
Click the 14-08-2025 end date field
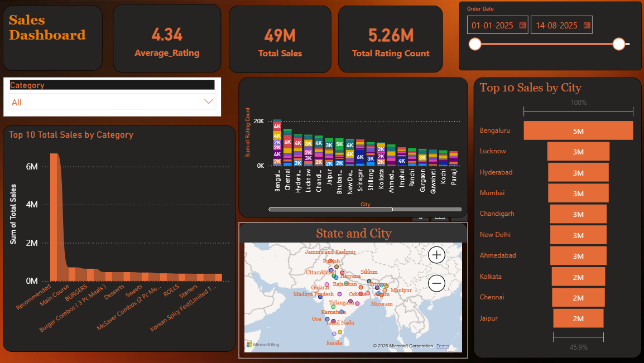point(556,26)
